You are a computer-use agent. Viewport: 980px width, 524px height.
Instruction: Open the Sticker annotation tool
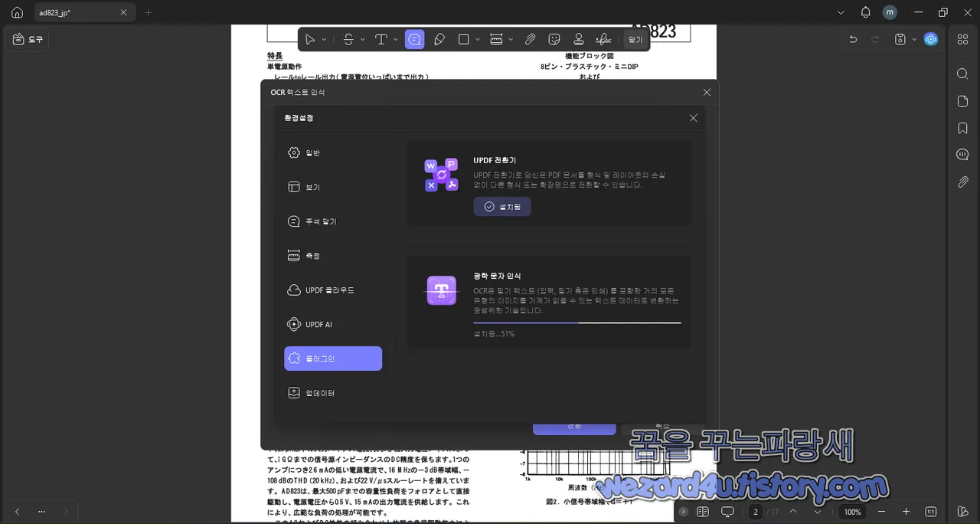tap(554, 39)
